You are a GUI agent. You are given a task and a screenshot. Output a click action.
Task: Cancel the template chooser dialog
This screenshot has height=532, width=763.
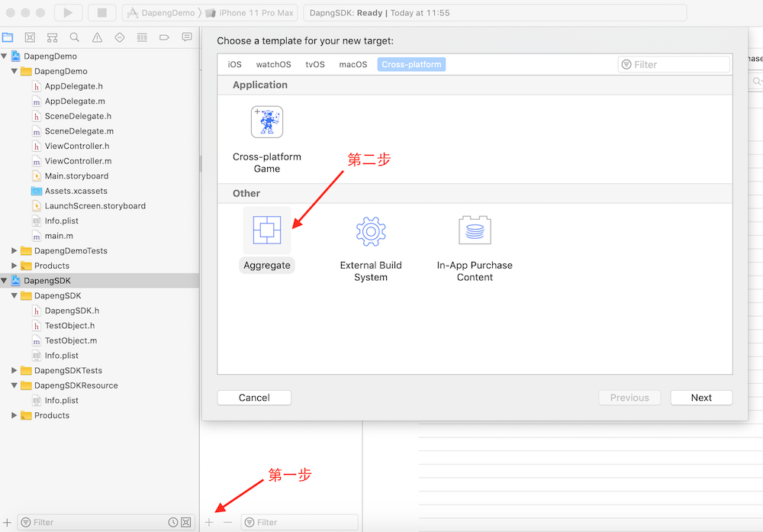(x=253, y=397)
